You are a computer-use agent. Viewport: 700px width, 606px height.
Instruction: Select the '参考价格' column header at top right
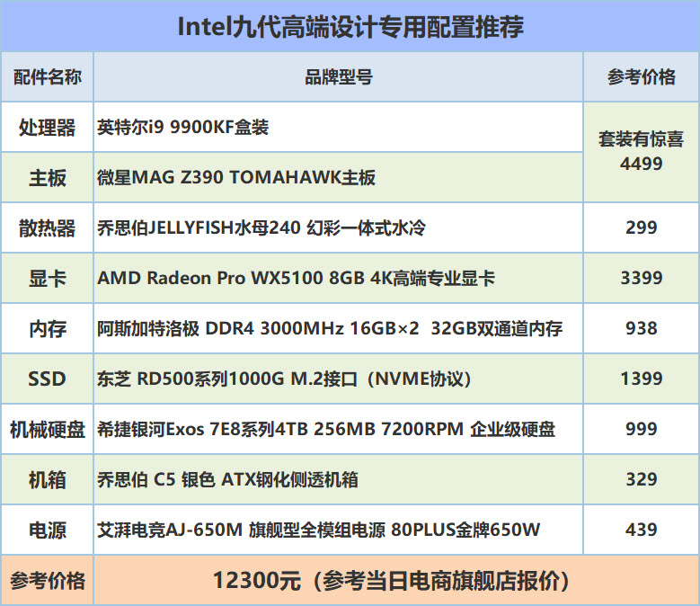point(642,76)
